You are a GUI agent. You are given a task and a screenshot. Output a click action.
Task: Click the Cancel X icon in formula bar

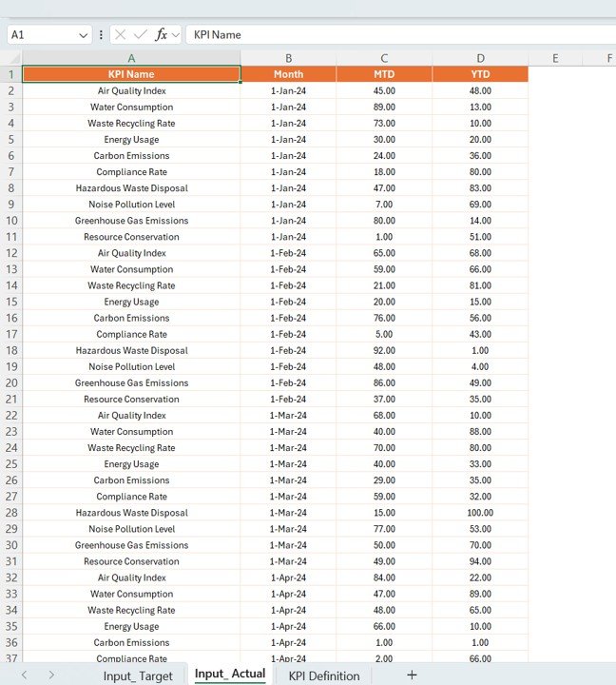121,34
